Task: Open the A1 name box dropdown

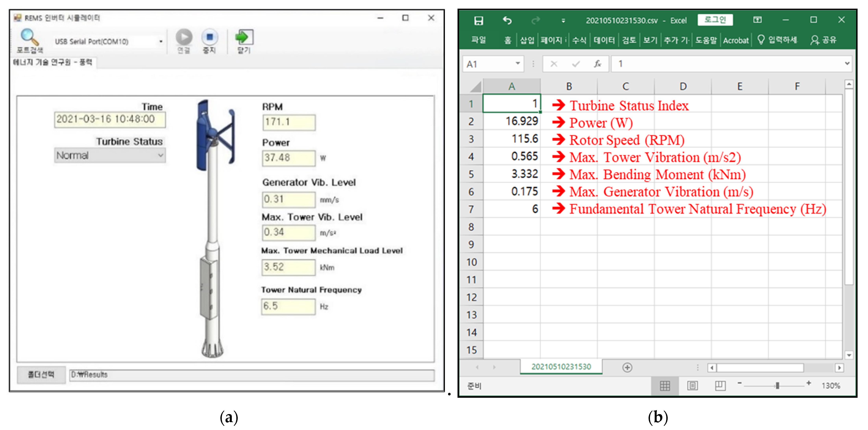Action: tap(518, 63)
